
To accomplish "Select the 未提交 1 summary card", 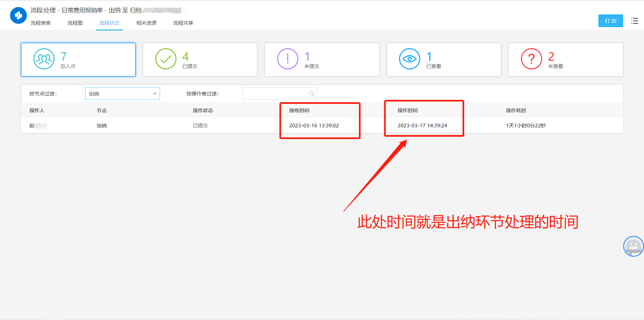I will (322, 60).
